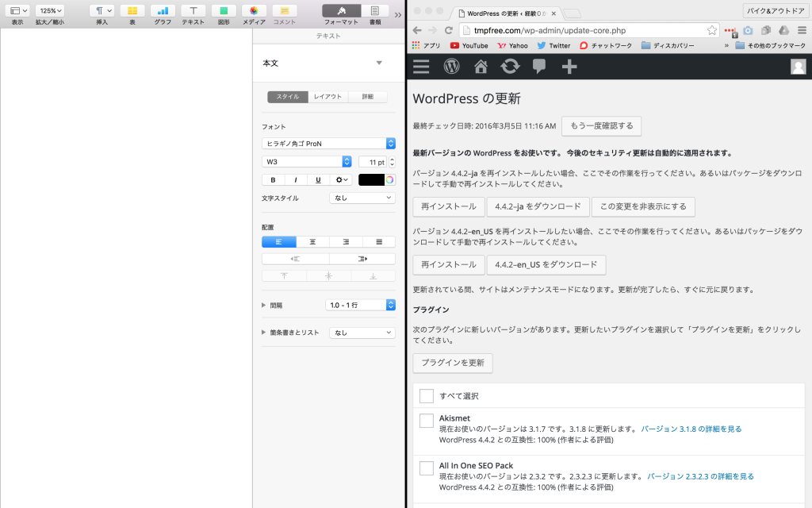Increase the text indent
The height and width of the screenshot is (508, 812).
click(362, 259)
